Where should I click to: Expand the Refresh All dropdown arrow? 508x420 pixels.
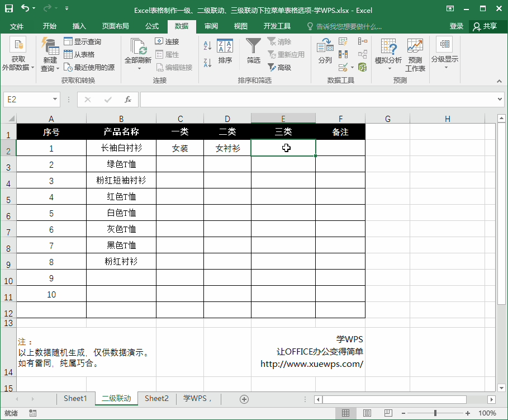point(139,69)
